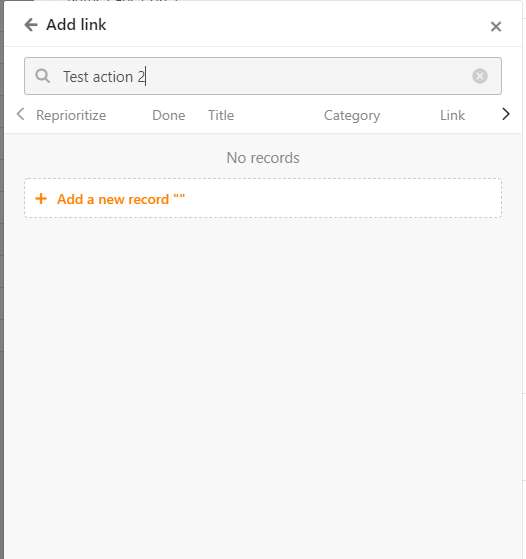Show previous columns with the left chevron

pos(20,114)
